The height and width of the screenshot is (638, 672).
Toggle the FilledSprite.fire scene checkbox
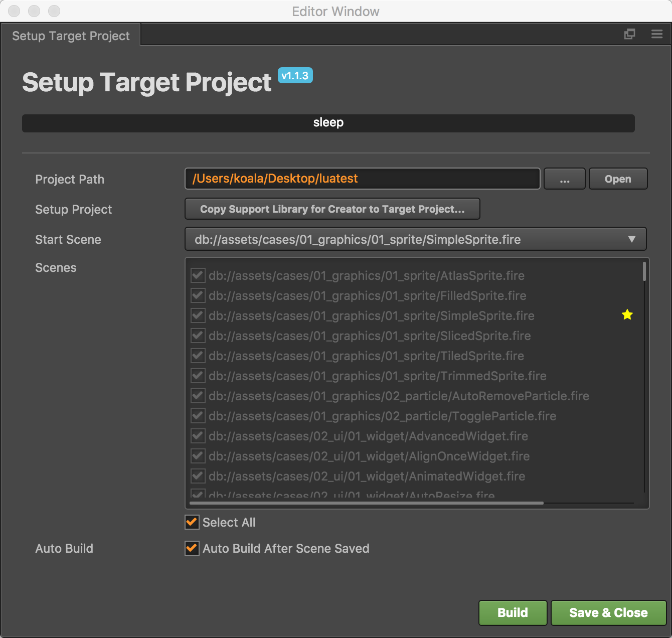coord(198,295)
